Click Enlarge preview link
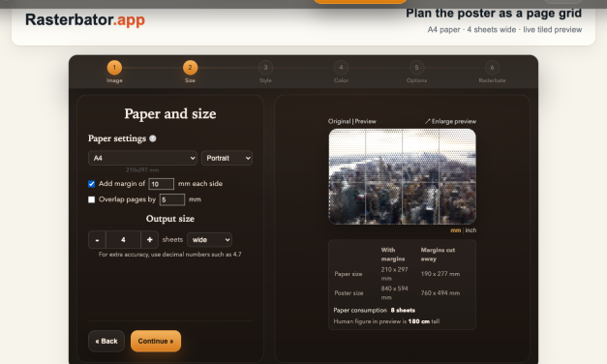Image resolution: width=607 pixels, height=364 pixels. click(450, 121)
